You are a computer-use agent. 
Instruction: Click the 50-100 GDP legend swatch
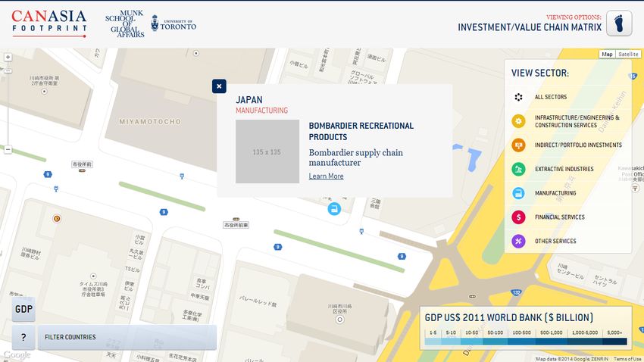(x=496, y=342)
